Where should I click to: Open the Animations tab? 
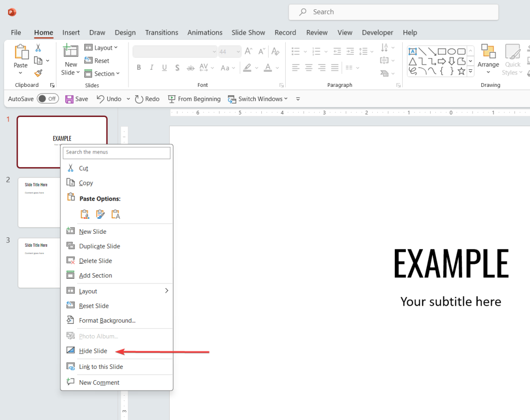[x=205, y=33]
